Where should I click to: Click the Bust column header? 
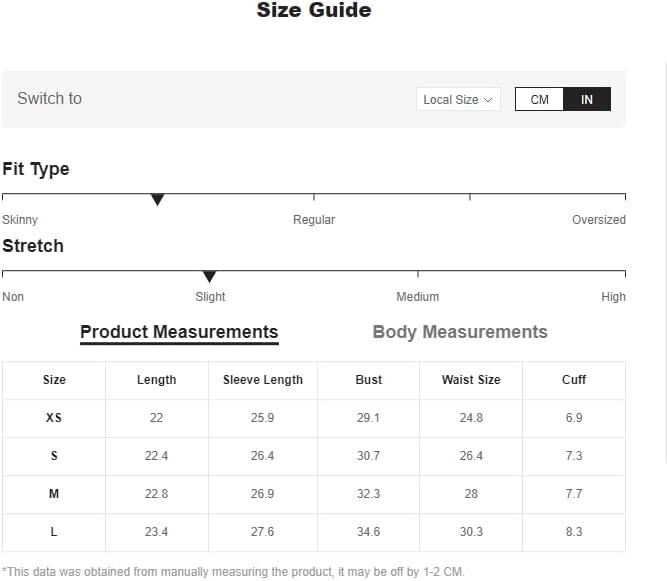click(368, 380)
